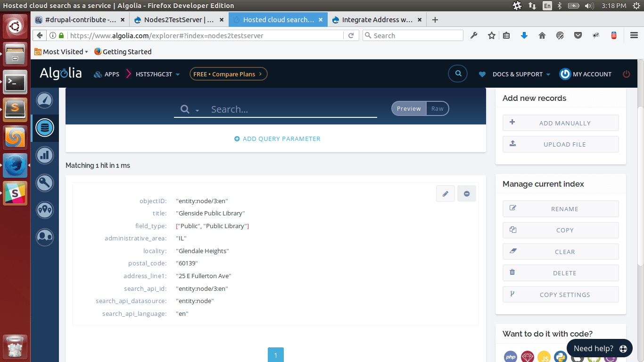Open the search type dropdown arrow
This screenshot has width=644, height=362.
click(198, 111)
